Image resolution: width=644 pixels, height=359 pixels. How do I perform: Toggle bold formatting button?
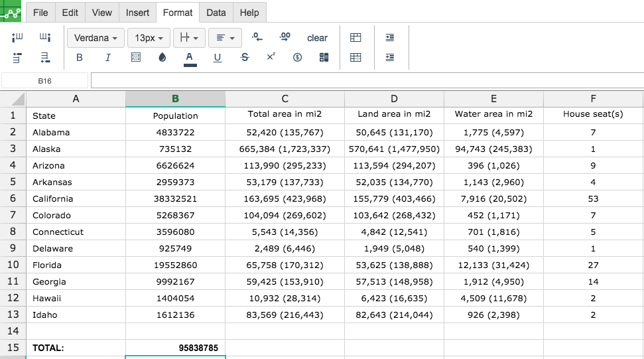80,58
